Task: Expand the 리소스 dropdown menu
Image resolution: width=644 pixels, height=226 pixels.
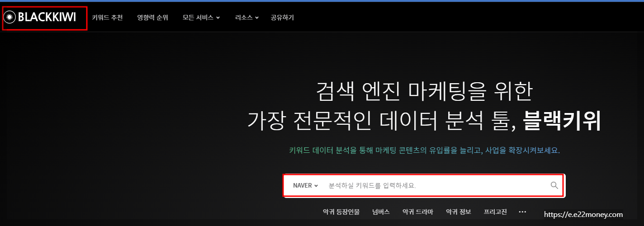Action: [x=247, y=18]
